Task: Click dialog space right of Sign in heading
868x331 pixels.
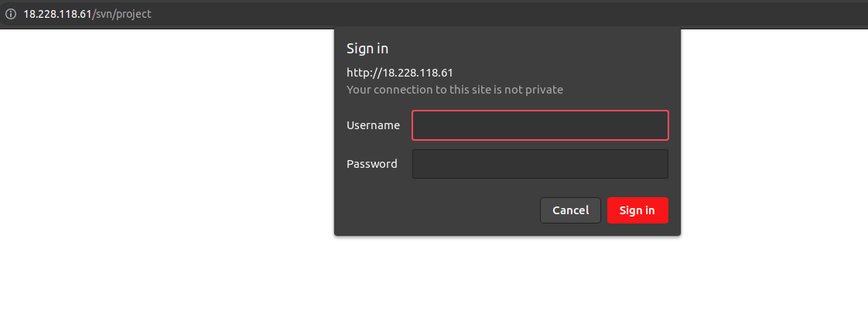Action: tap(531, 49)
